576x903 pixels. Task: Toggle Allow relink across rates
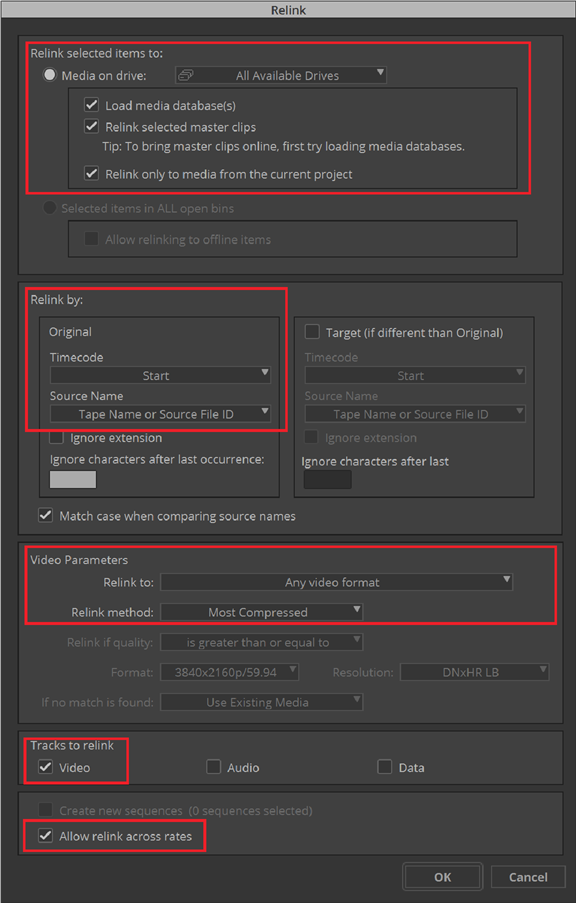(x=46, y=836)
